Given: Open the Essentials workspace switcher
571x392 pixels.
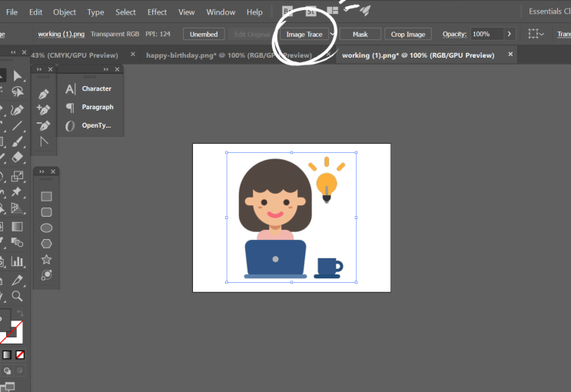Looking at the screenshot, I should coord(549,12).
